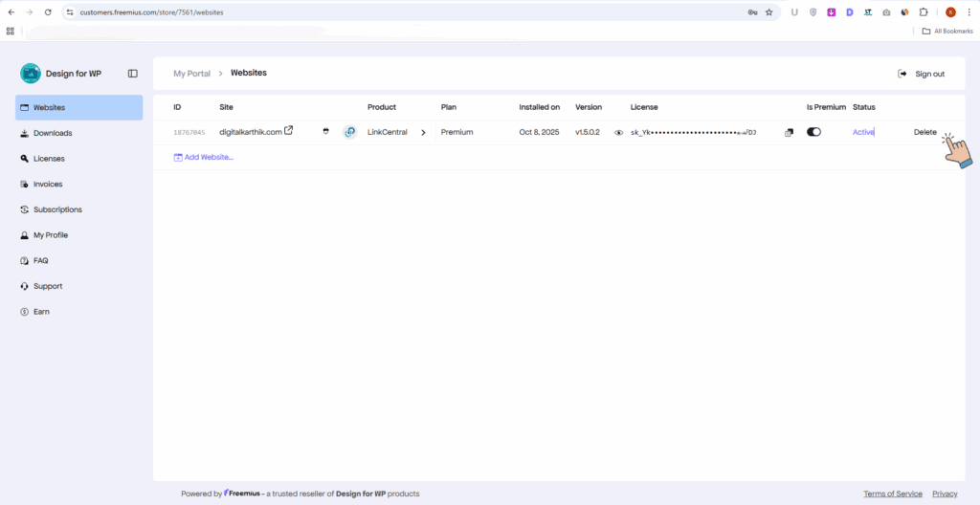This screenshot has width=980, height=505.
Task: Open the password key icon in address bar
Action: (x=752, y=11)
